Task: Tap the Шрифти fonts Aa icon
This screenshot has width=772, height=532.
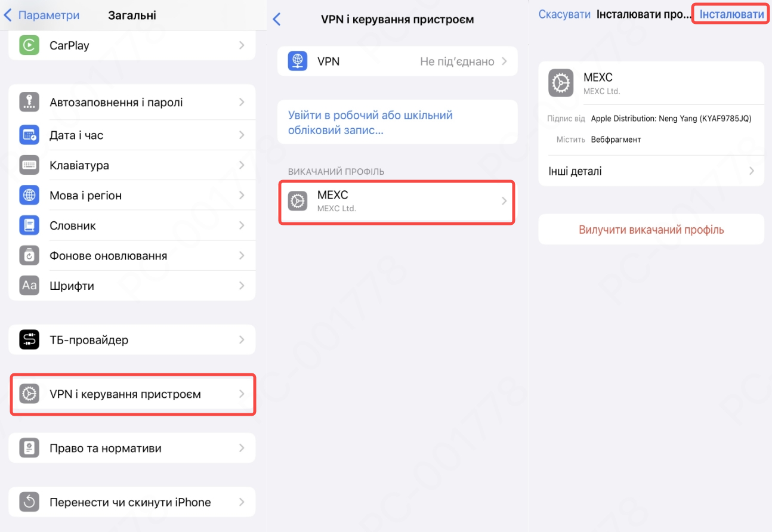Action: click(29, 286)
